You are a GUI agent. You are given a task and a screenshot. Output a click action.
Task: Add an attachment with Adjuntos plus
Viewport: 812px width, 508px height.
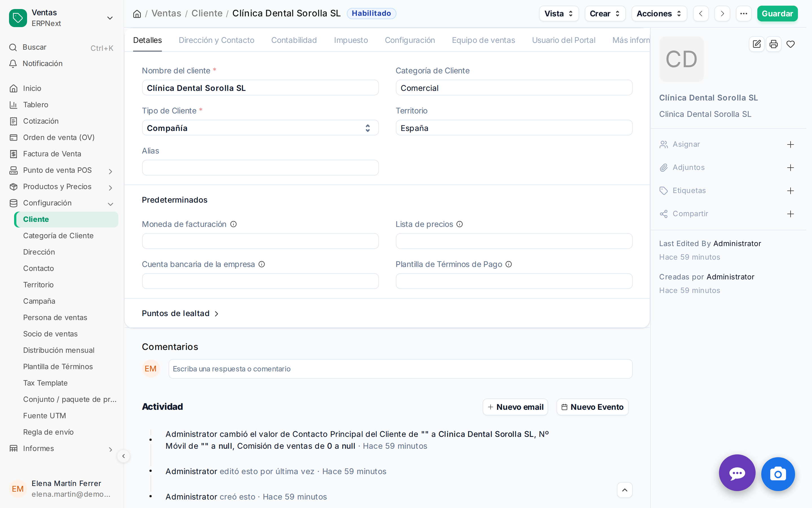(791, 168)
